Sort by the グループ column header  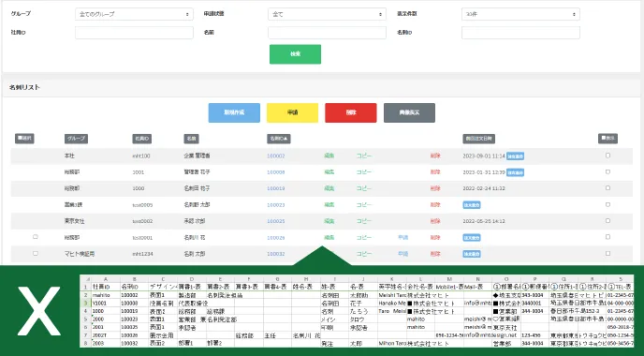coord(76,139)
